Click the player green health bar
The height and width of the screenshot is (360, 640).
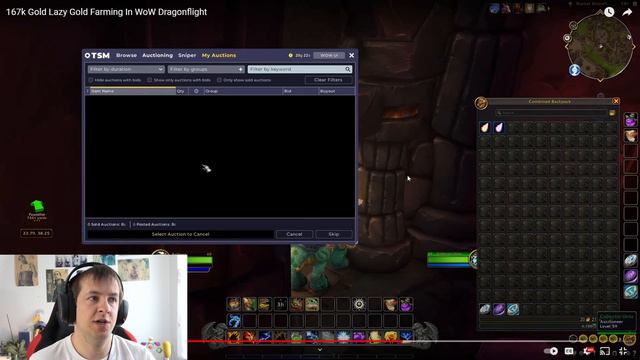(x=200, y=260)
